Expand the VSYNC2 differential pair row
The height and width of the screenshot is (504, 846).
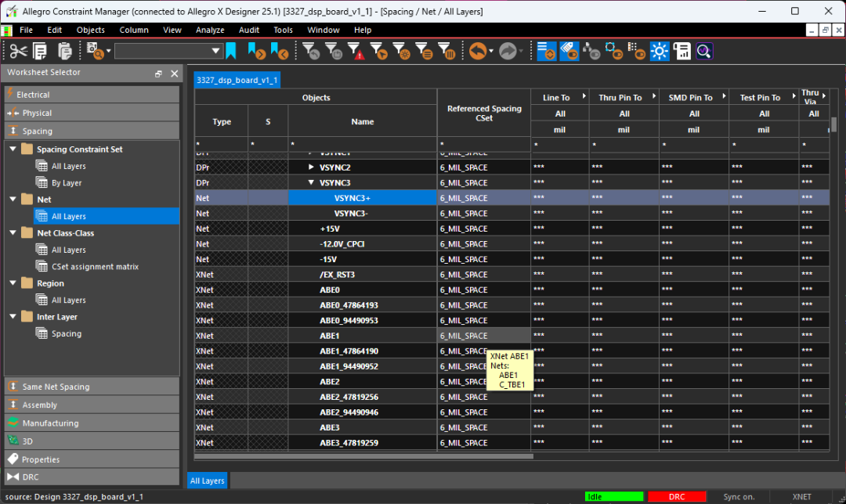point(312,167)
